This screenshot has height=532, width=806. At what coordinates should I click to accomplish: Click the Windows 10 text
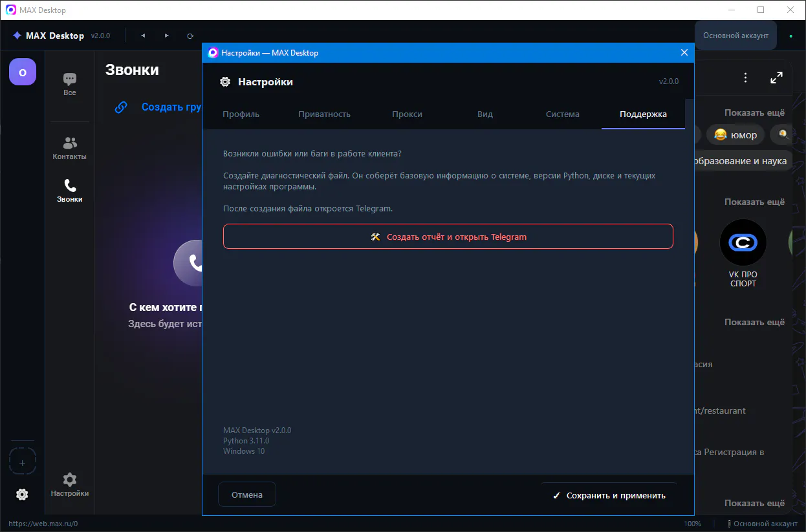click(244, 451)
